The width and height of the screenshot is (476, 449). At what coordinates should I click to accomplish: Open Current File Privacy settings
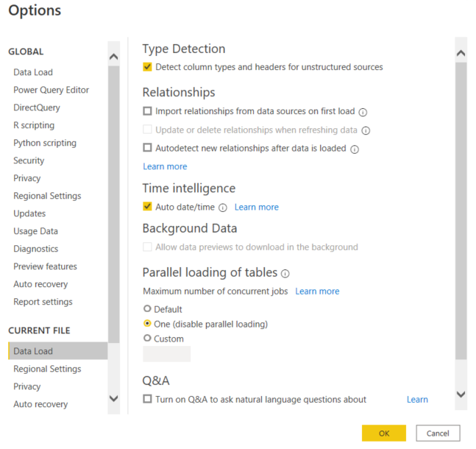(x=27, y=386)
